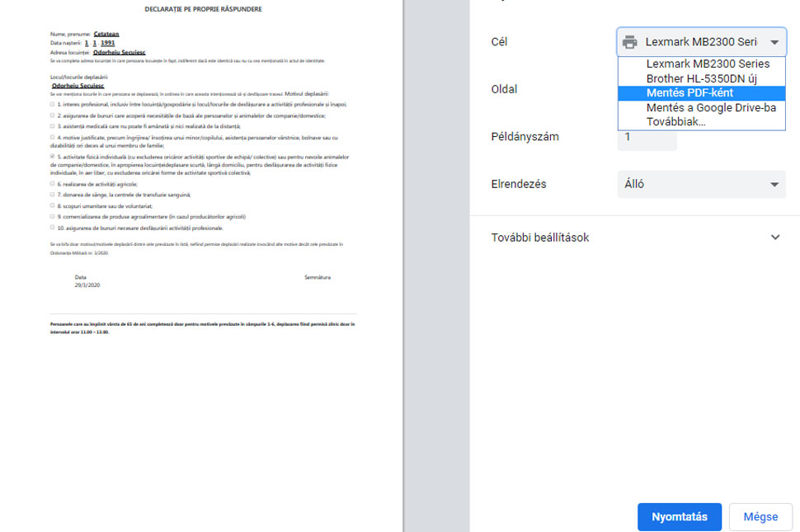800x532 pixels.
Task: Check option 10 asigurarea de bunuri necesare
Action: pos(53,227)
